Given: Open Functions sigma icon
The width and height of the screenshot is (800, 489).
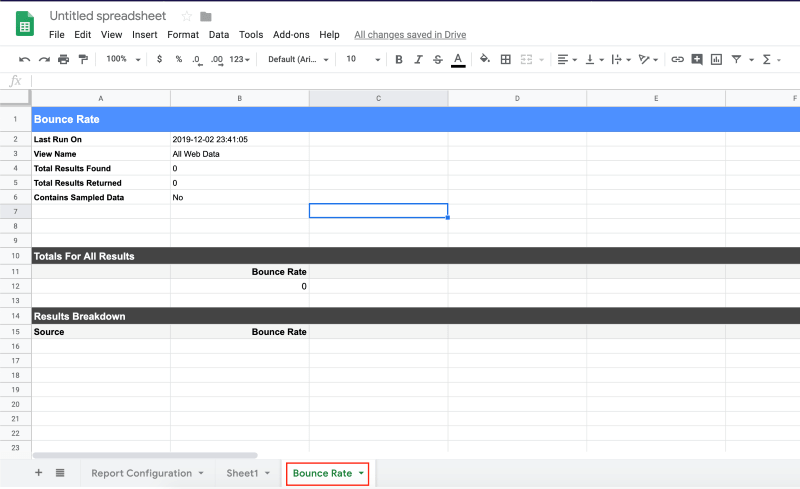Looking at the screenshot, I should click(x=766, y=60).
